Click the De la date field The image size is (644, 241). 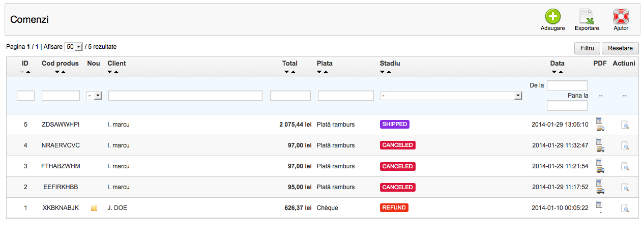pyautogui.click(x=567, y=85)
